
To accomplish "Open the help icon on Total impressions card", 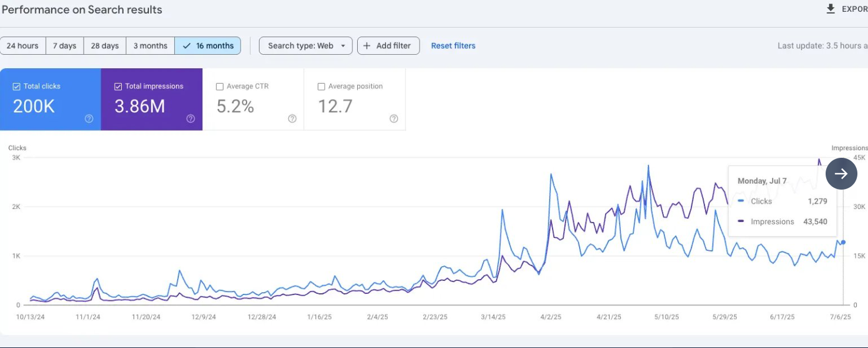I will tap(190, 118).
